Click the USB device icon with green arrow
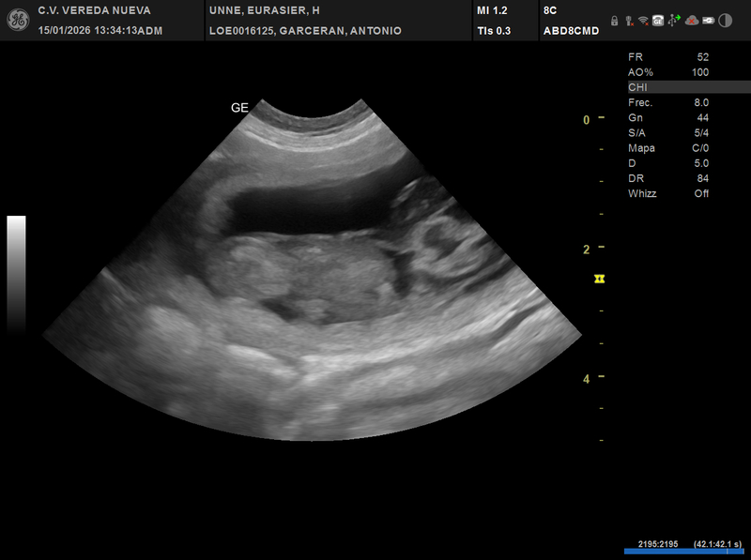Screen dimensions: 751x560 [674, 20]
